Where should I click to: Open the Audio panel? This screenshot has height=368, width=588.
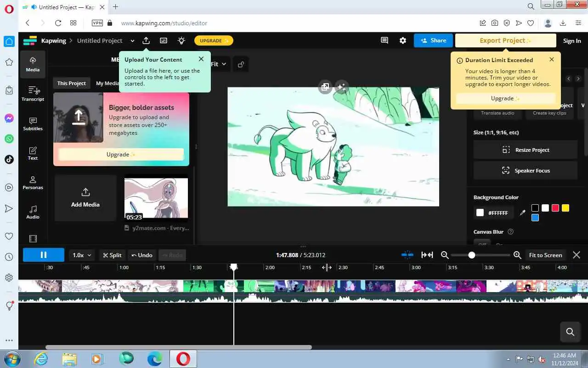tap(33, 212)
